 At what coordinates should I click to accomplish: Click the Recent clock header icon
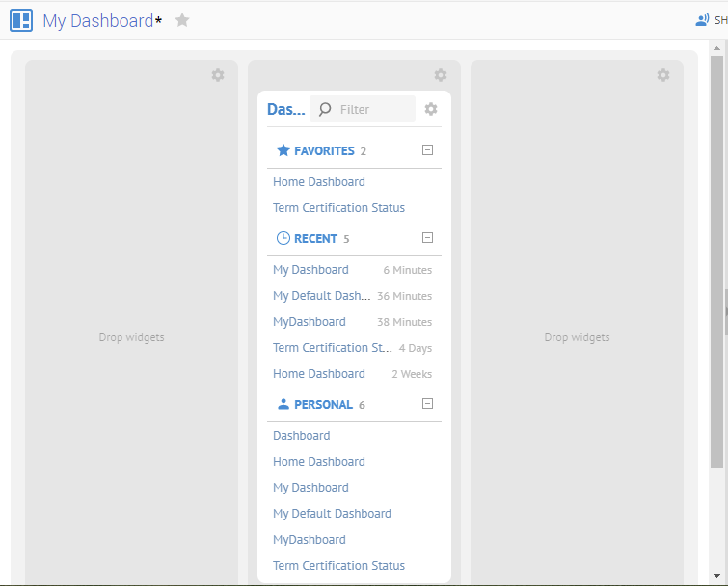[x=283, y=238]
